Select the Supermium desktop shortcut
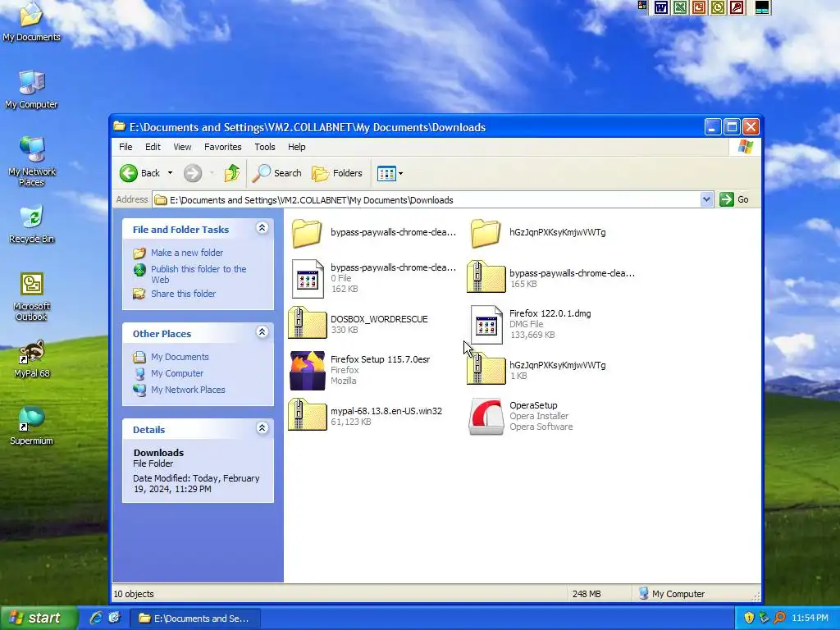The width and height of the screenshot is (840, 630). [x=32, y=427]
